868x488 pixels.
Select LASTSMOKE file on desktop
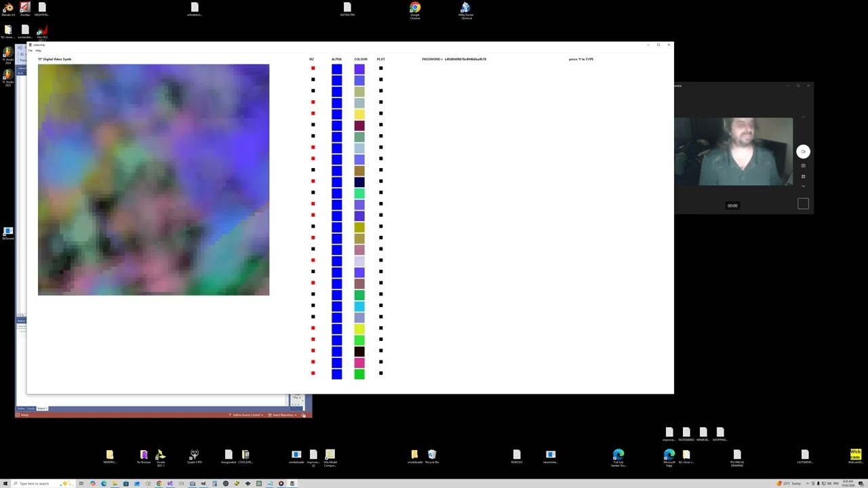click(805, 457)
